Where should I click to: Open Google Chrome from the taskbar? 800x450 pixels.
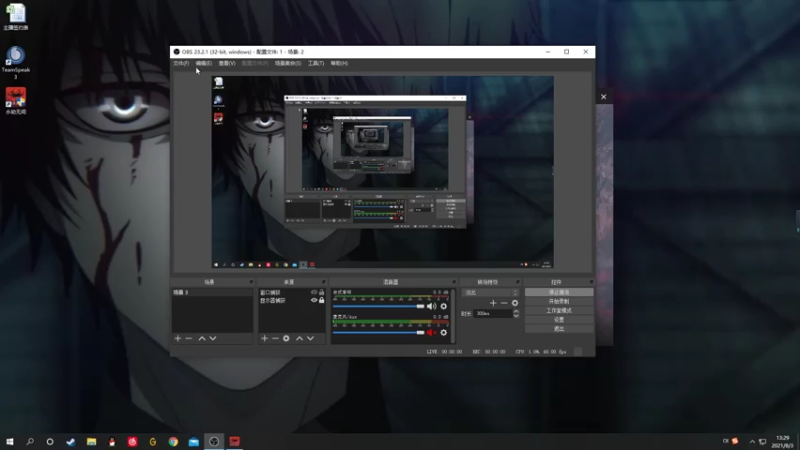click(173, 441)
